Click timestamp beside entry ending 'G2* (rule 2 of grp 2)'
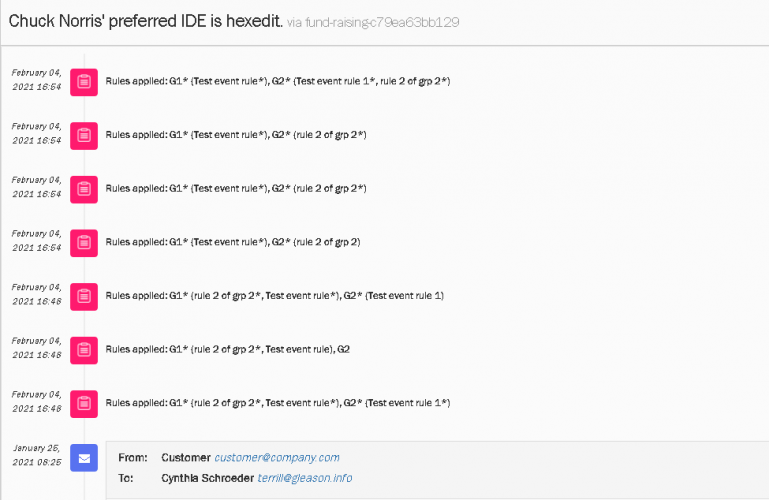 [x=38, y=241]
